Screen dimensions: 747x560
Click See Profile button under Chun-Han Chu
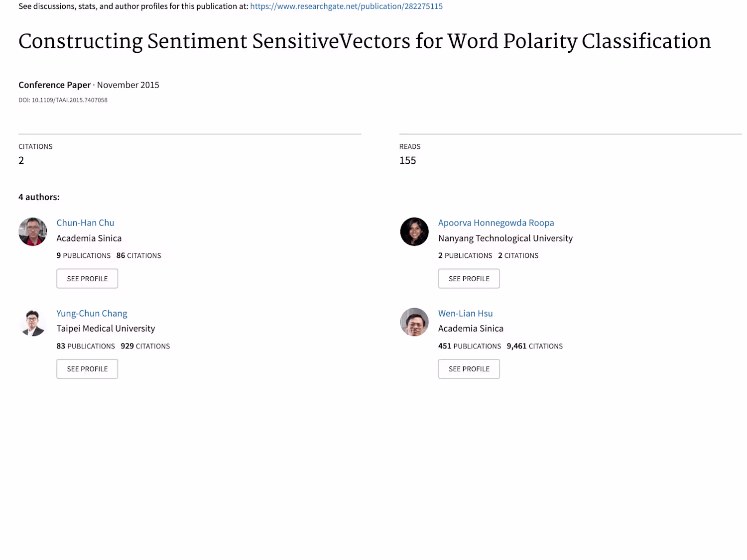click(87, 279)
